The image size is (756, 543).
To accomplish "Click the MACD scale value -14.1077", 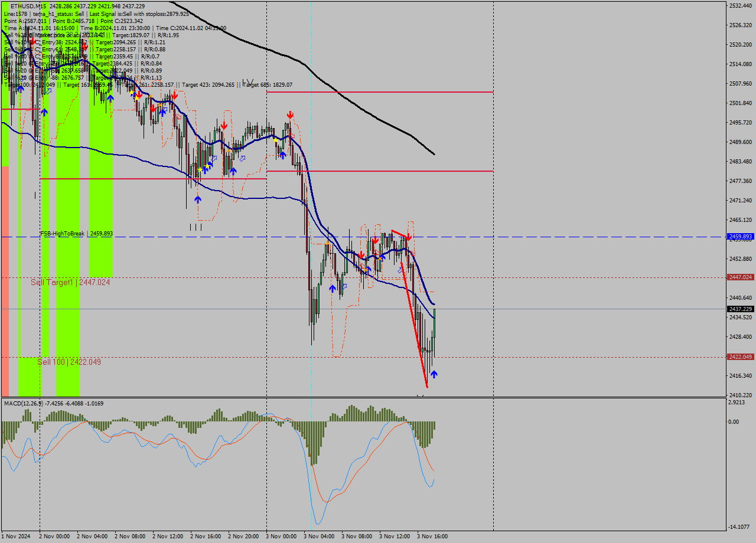I will (x=739, y=527).
